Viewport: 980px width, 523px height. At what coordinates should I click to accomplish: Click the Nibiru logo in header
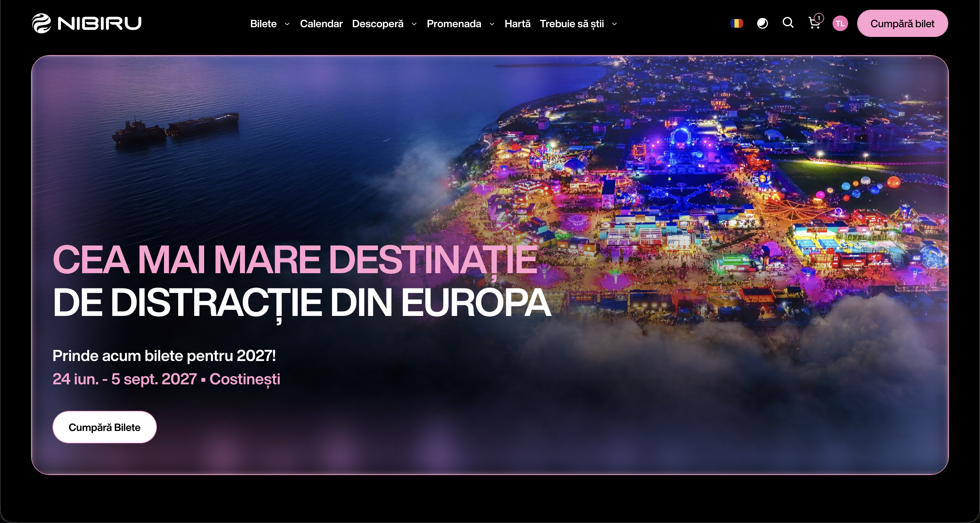[87, 23]
